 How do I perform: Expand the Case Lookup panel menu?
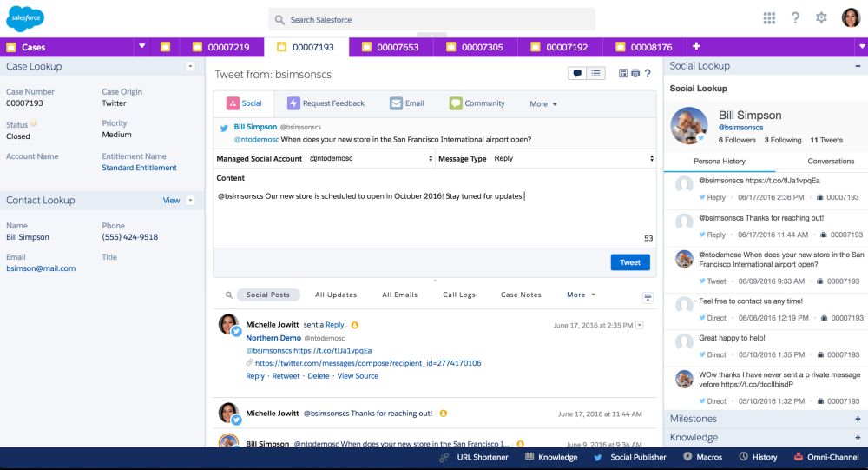(x=190, y=67)
